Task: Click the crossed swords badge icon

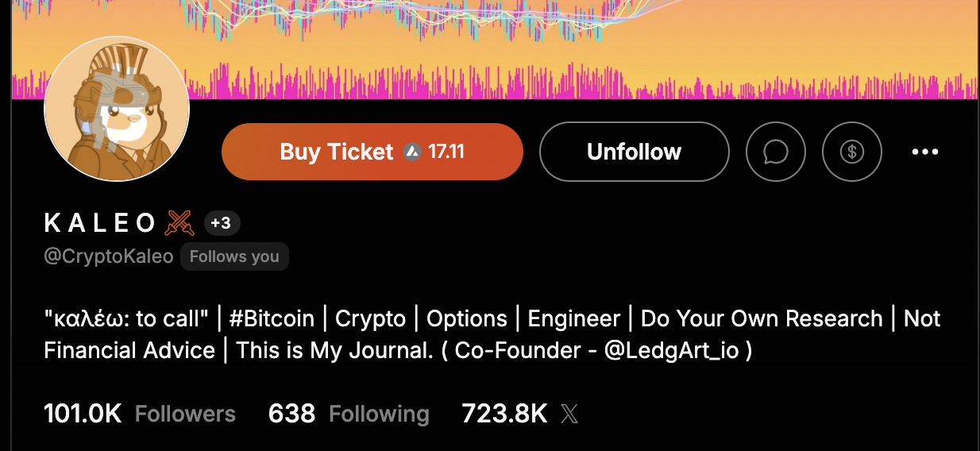Action: tap(179, 224)
